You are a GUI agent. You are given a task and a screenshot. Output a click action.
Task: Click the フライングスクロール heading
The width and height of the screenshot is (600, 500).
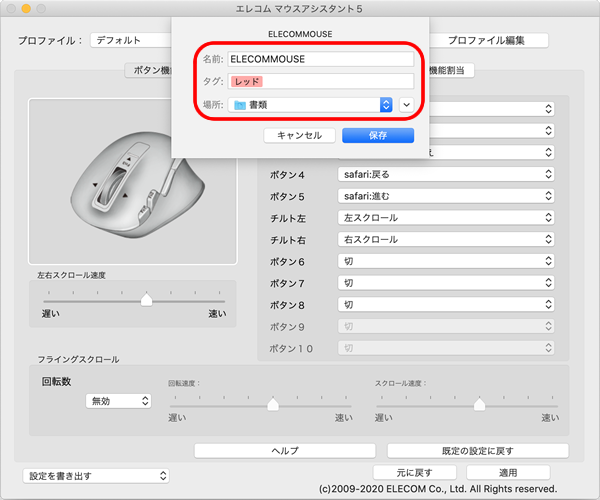[78, 359]
